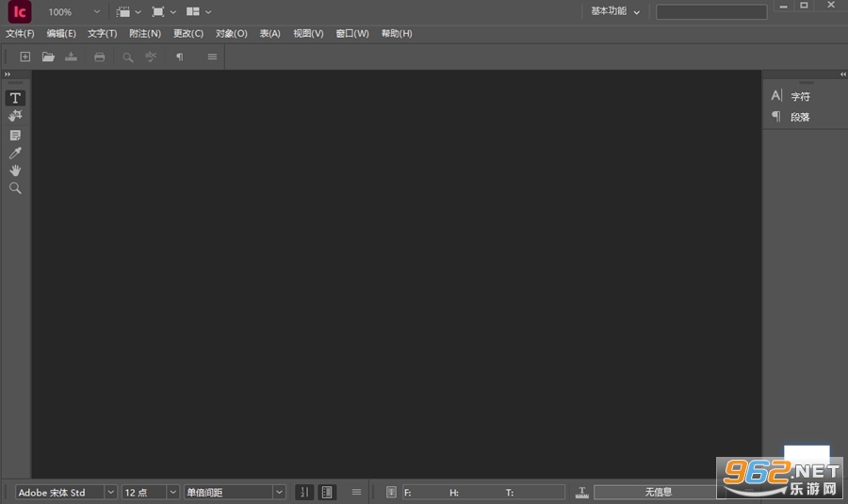Image resolution: width=848 pixels, height=504 pixels.
Task: Toggle line numbers icon in bottom bar
Action: pos(304,492)
